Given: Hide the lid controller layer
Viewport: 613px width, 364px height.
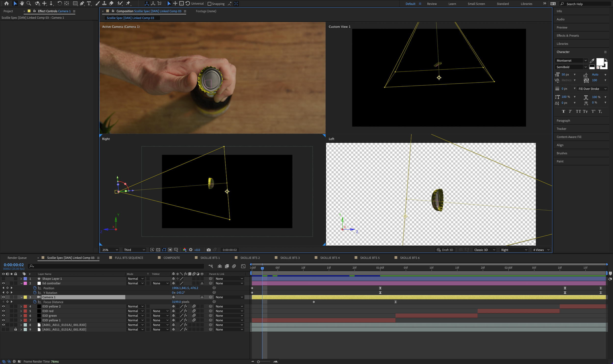Looking at the screenshot, I should pyautogui.click(x=3, y=283).
